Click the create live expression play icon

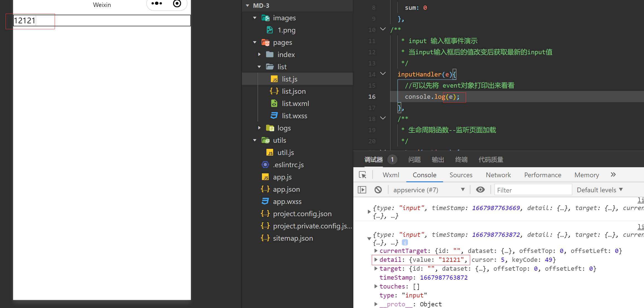click(x=362, y=189)
